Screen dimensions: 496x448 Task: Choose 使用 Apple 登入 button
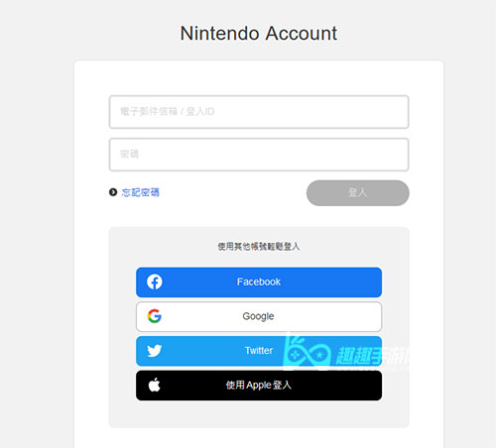tap(259, 386)
